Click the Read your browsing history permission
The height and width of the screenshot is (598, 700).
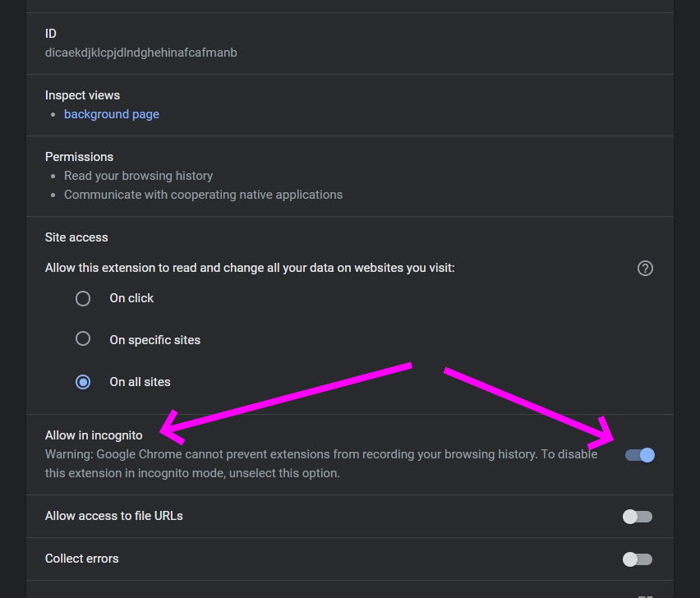pyautogui.click(x=138, y=176)
